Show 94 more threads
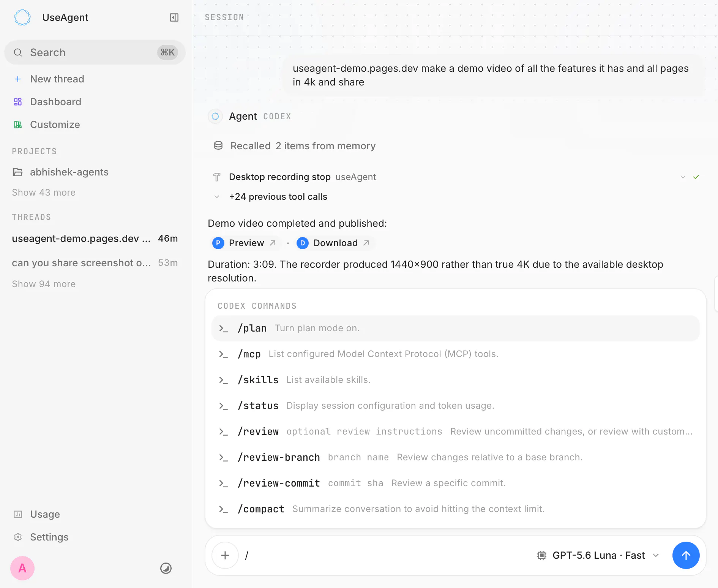718x588 pixels. pyautogui.click(x=44, y=284)
